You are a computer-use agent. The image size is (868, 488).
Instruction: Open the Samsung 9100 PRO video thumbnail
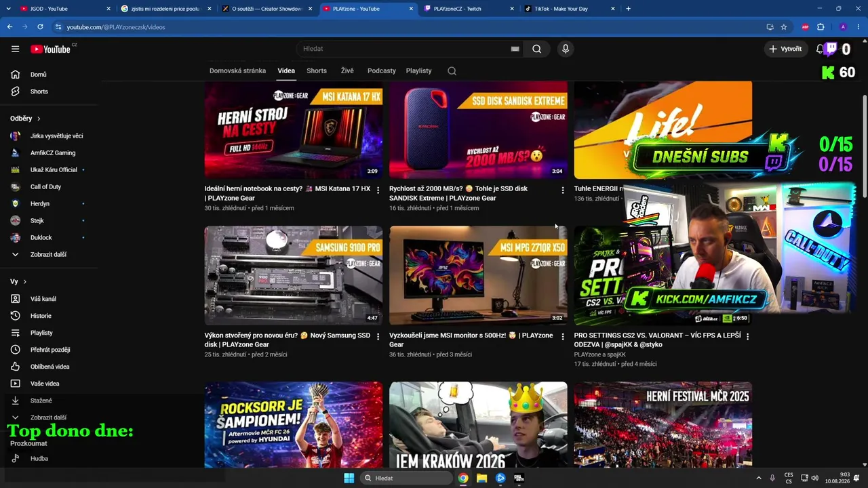pos(294,276)
